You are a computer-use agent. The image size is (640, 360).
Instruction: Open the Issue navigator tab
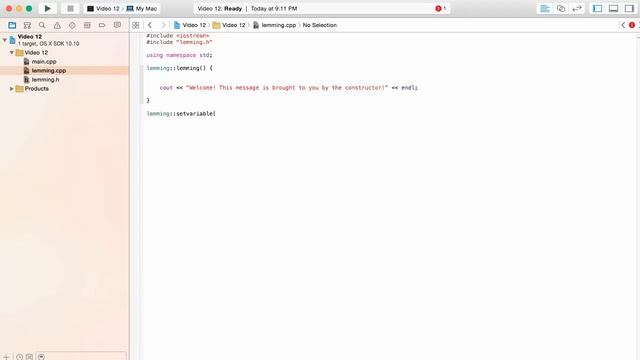click(x=57, y=25)
